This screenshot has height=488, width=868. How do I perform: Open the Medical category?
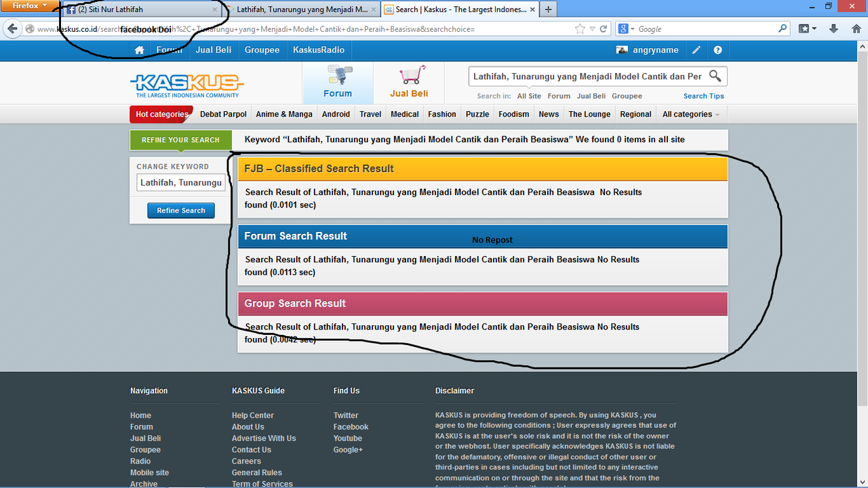tap(405, 115)
